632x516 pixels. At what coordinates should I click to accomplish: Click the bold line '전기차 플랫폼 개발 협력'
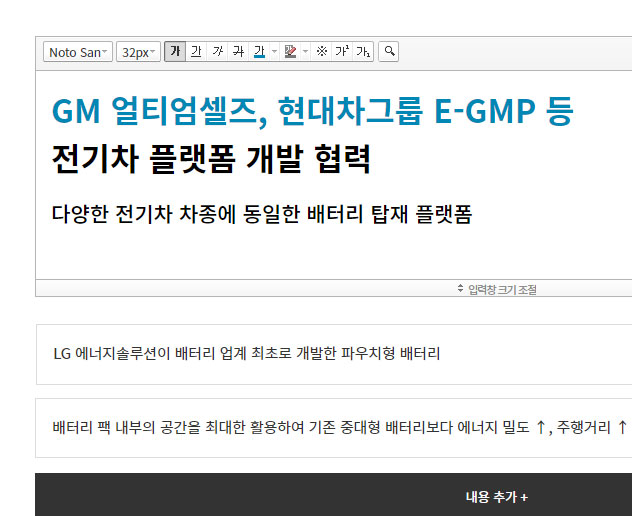pyautogui.click(x=211, y=159)
